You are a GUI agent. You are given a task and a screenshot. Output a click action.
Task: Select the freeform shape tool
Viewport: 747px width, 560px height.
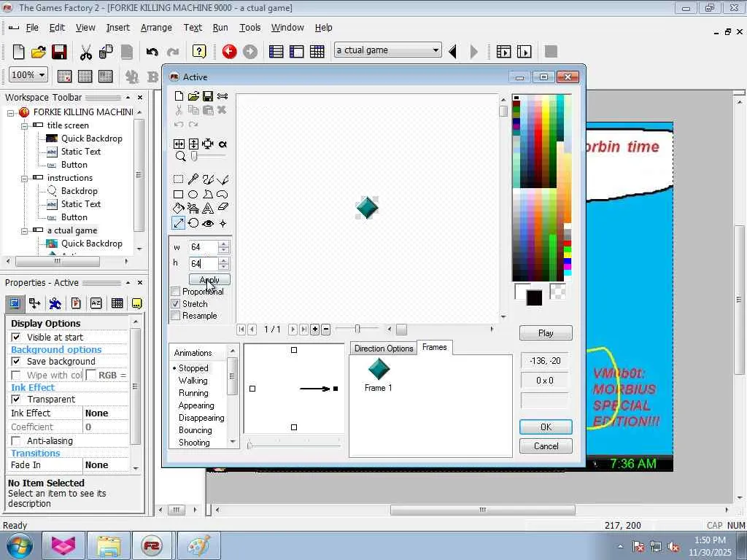222,194
